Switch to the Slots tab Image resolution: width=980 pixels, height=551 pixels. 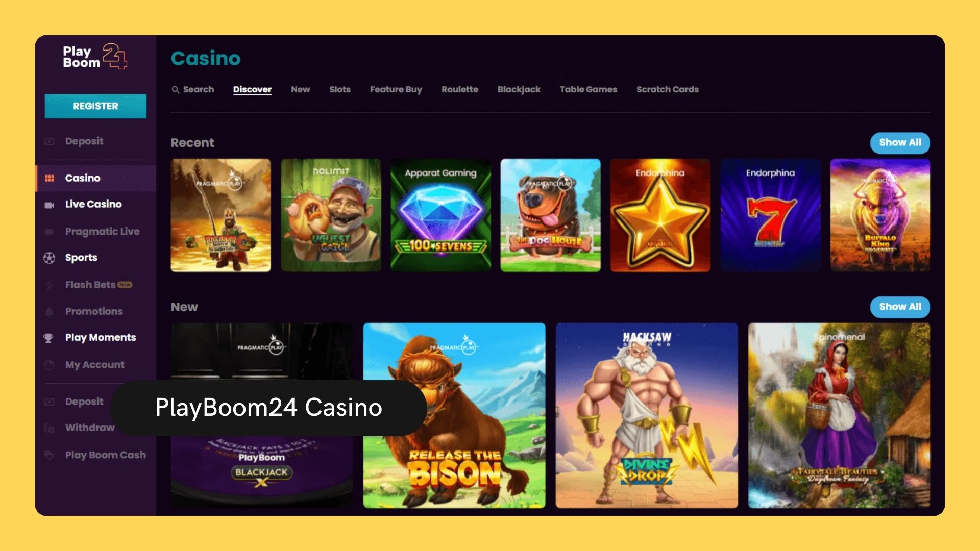[339, 89]
